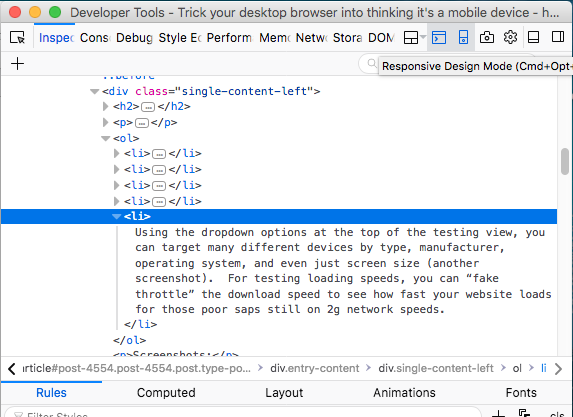Collapse the selected li element

point(117,217)
